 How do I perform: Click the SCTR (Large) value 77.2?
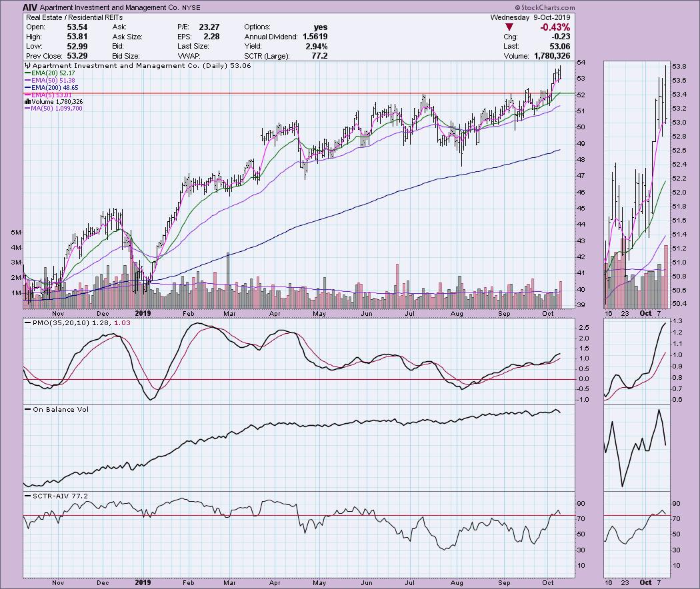coord(319,56)
